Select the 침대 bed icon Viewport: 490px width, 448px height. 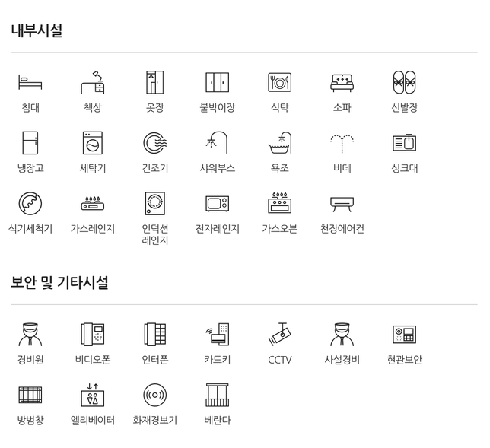(x=30, y=82)
